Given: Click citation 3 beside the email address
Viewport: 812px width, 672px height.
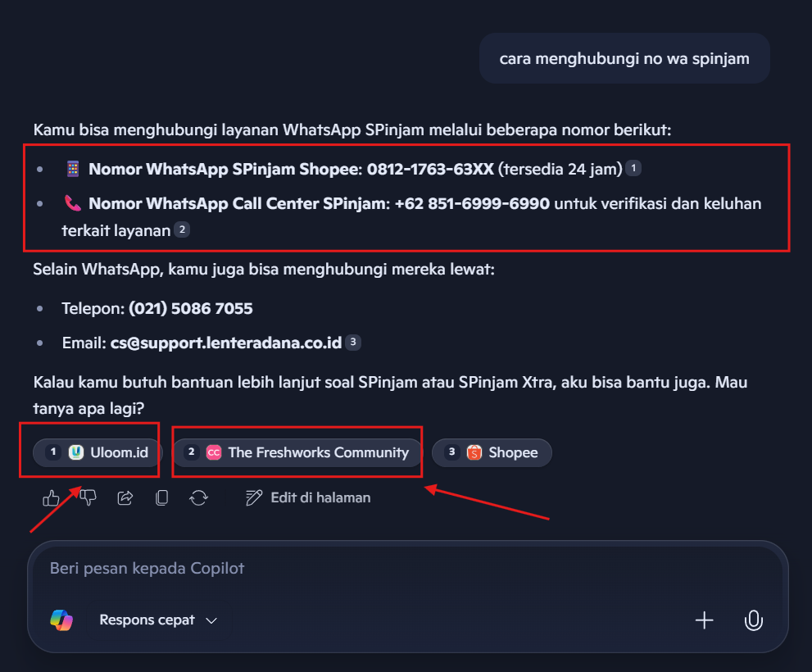Looking at the screenshot, I should (x=352, y=343).
